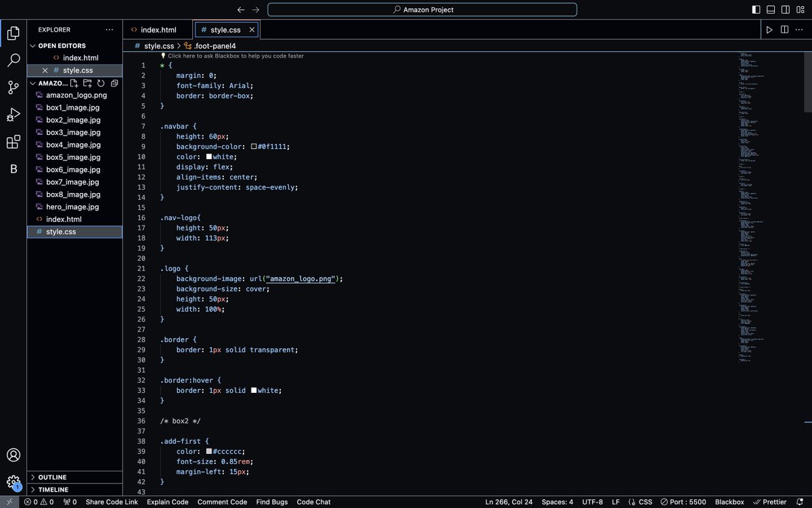Click the white swatch on line 33
The image size is (812, 508).
[x=254, y=390]
